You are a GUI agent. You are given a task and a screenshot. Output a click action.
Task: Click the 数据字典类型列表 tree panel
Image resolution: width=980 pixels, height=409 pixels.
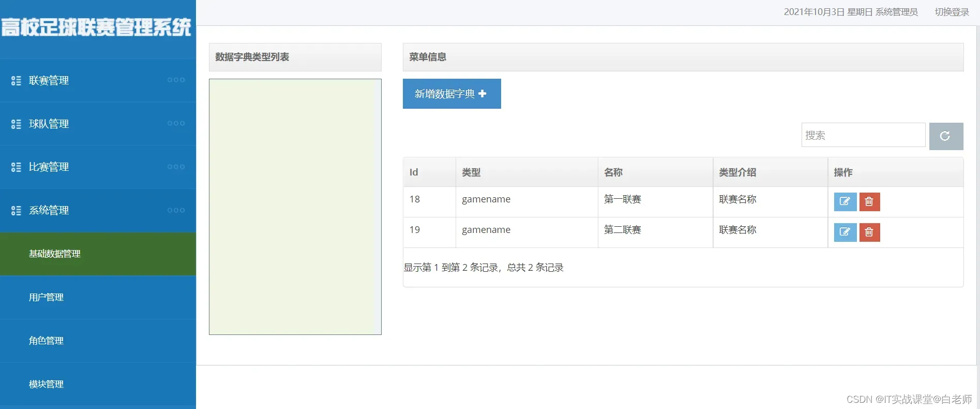coord(295,207)
